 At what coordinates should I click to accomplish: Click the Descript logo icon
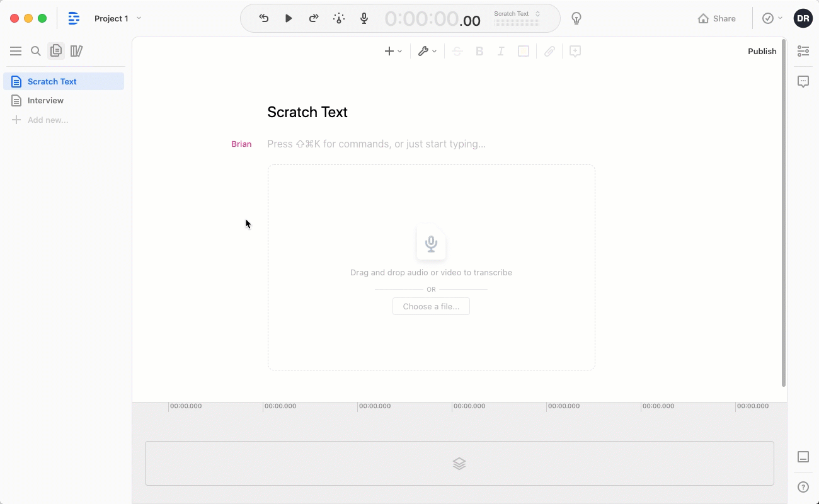click(74, 18)
